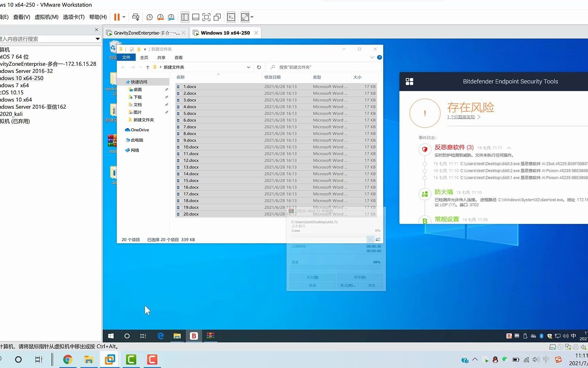Switch to WinRAR in guest taskbar

(210, 336)
